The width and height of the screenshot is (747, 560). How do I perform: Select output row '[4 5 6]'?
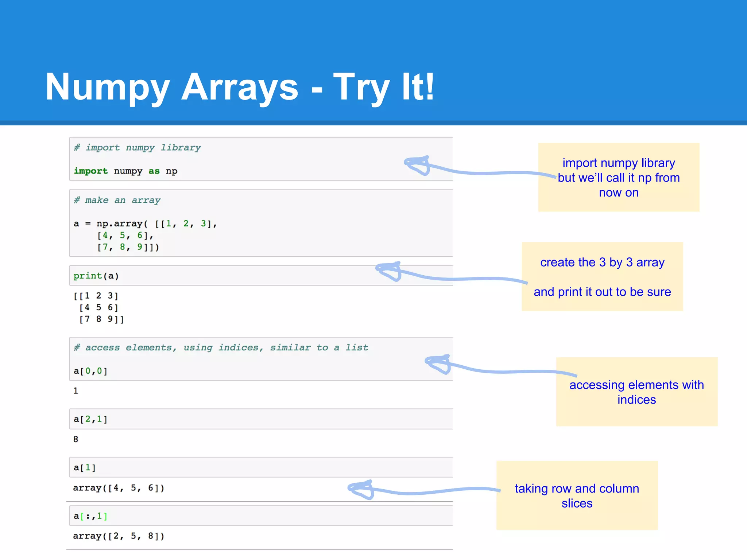tap(99, 307)
